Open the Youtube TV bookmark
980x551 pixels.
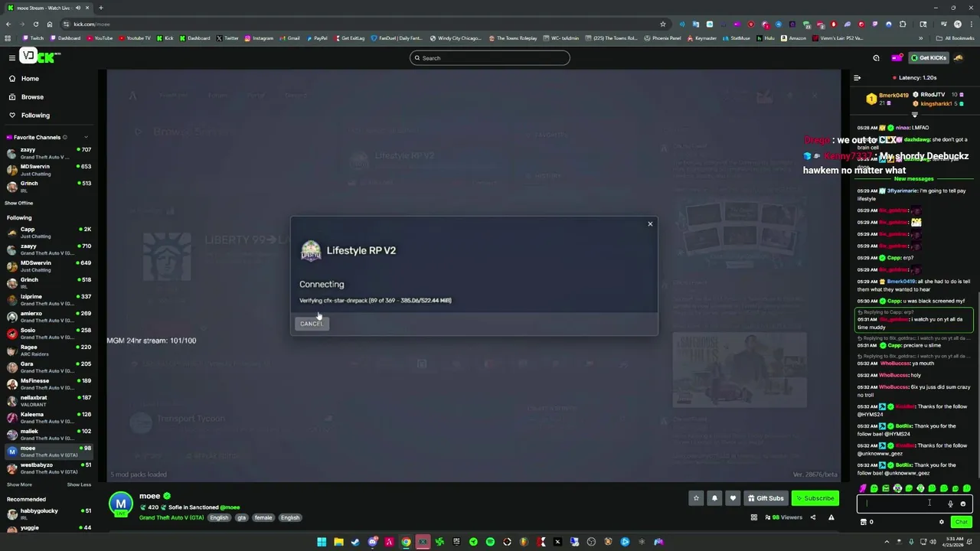pyautogui.click(x=135, y=38)
